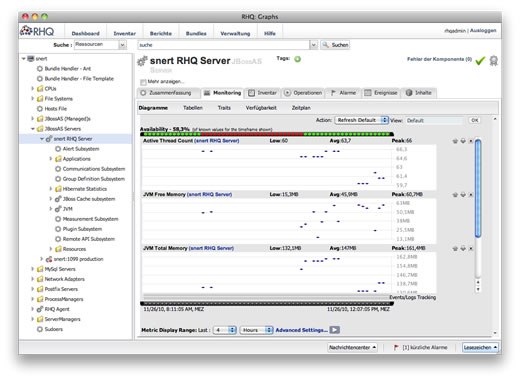Open the Tabellen subtab

[193, 108]
